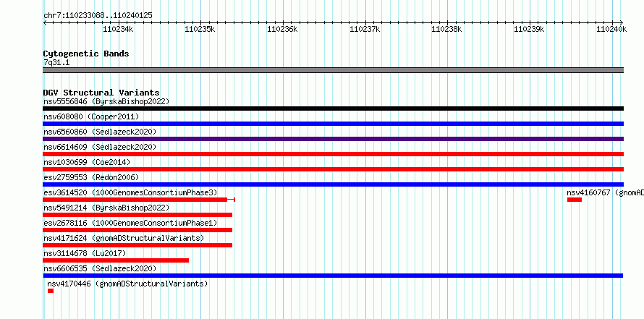
Task: Select the red esv2678116 variant bar
Action: (x=137, y=230)
